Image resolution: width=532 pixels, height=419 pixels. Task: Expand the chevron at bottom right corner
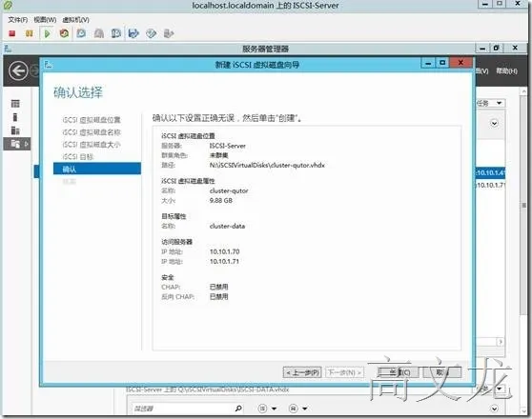[x=494, y=409]
